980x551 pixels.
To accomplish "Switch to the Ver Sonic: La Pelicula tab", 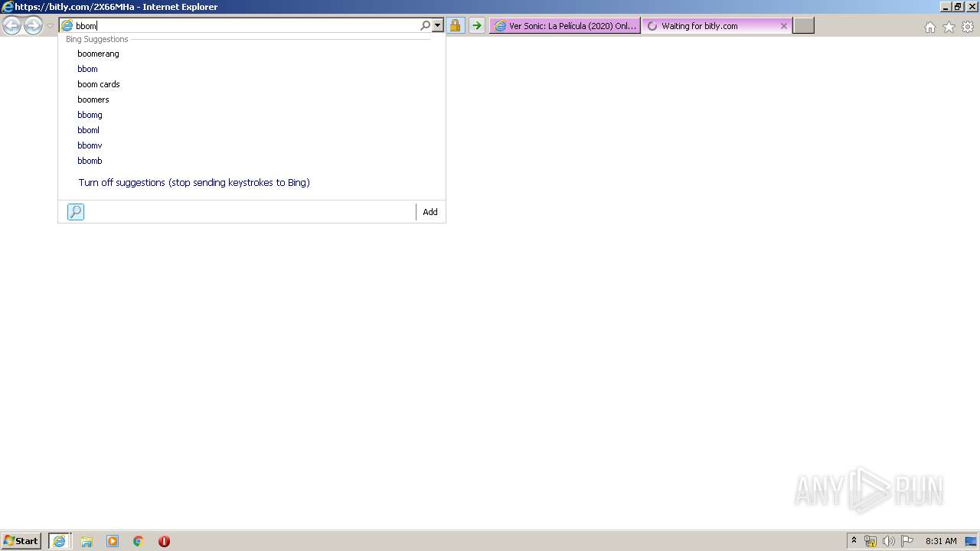I will (565, 25).
